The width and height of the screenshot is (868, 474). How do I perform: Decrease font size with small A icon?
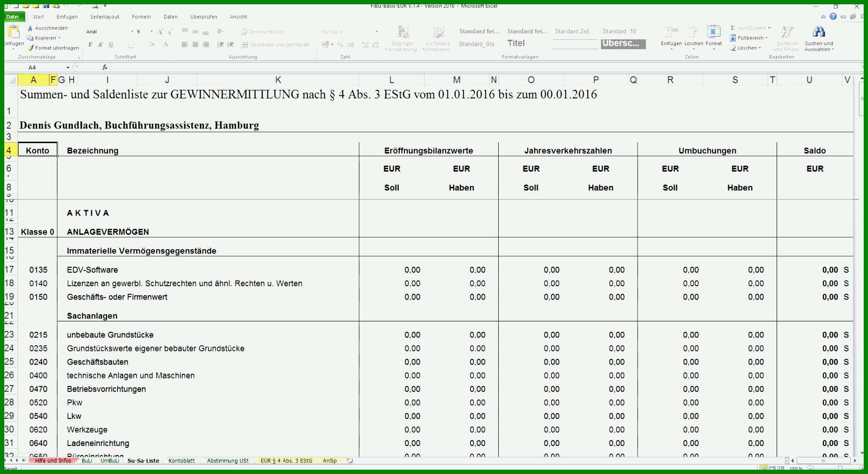point(170,32)
